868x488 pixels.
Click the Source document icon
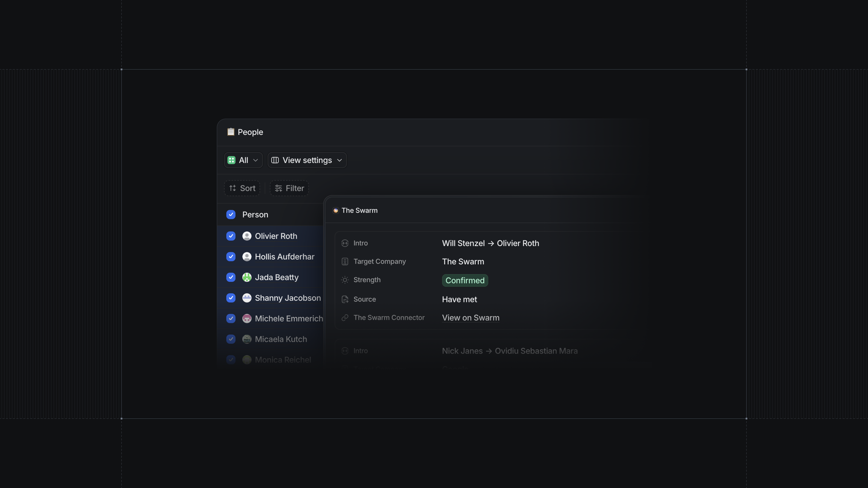point(345,299)
